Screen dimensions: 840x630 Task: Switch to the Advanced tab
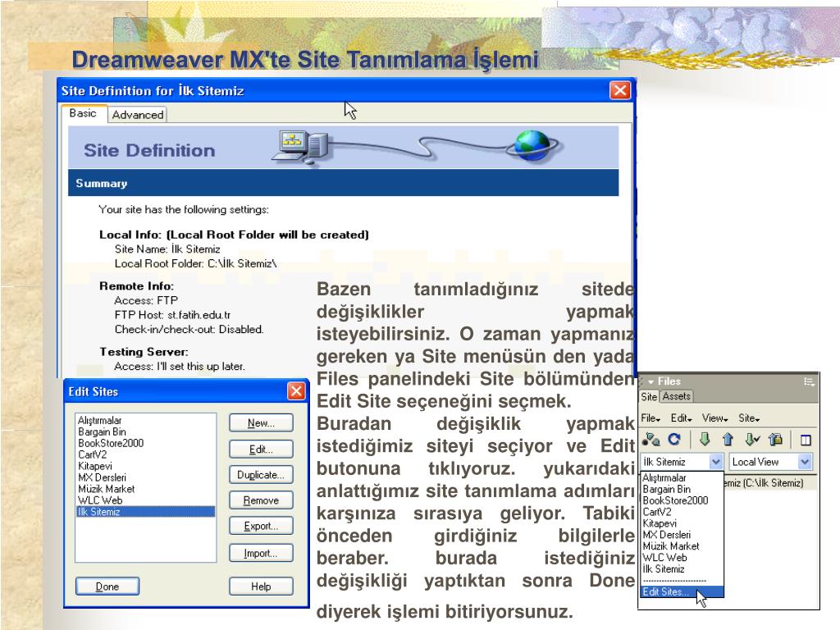(138, 115)
